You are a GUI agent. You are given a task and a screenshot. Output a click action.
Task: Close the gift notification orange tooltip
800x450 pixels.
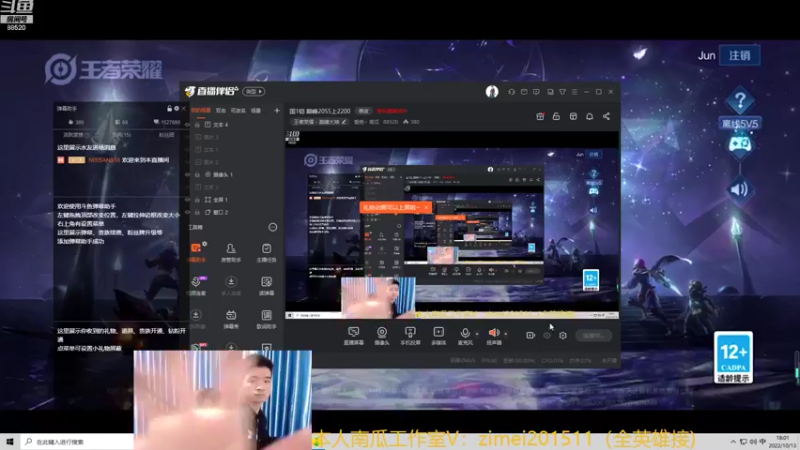coord(426,207)
